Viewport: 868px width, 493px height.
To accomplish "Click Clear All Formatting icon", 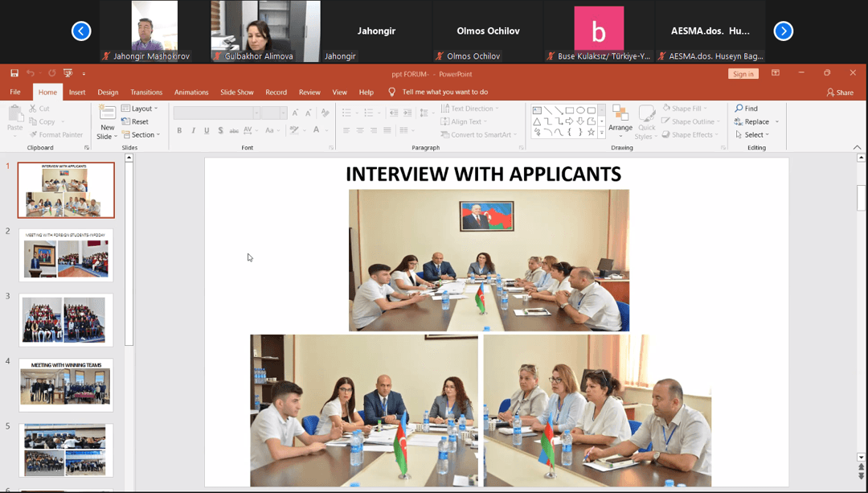I will tap(325, 113).
